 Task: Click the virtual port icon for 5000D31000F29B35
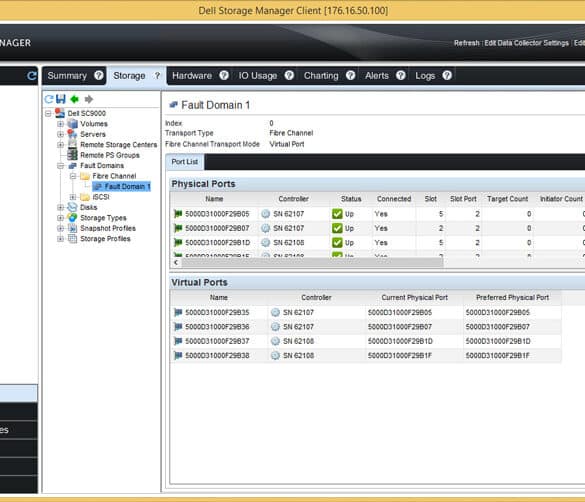178,313
